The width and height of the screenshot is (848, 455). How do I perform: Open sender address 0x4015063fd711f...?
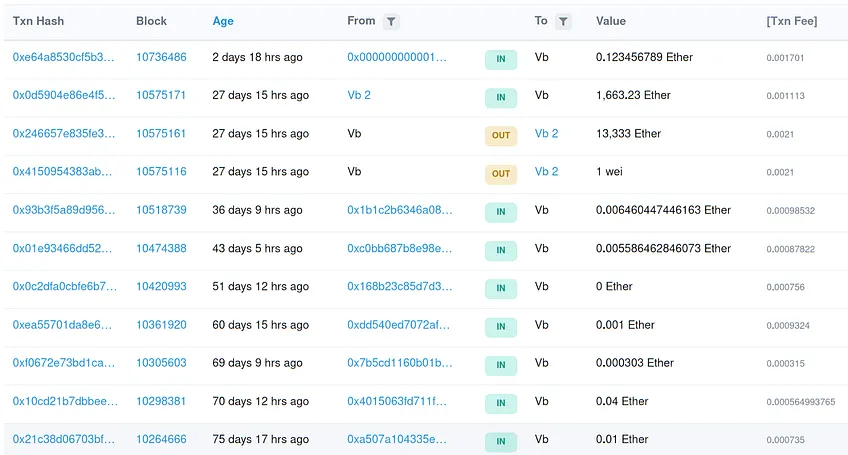(x=397, y=401)
